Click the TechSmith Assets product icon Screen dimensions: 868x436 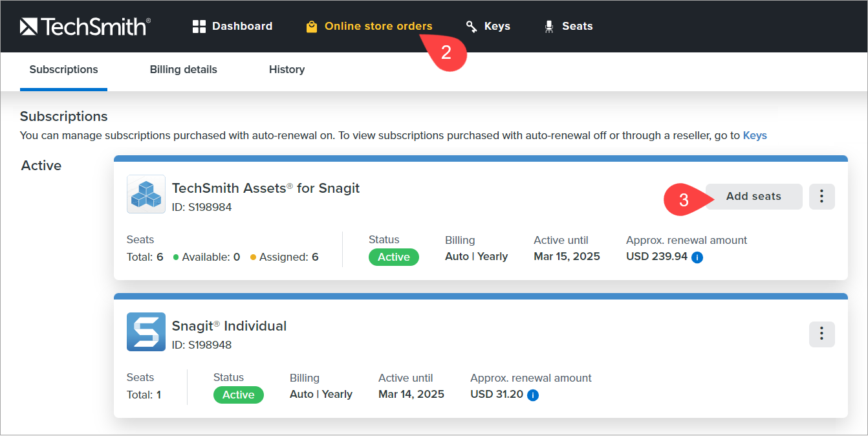(x=146, y=194)
